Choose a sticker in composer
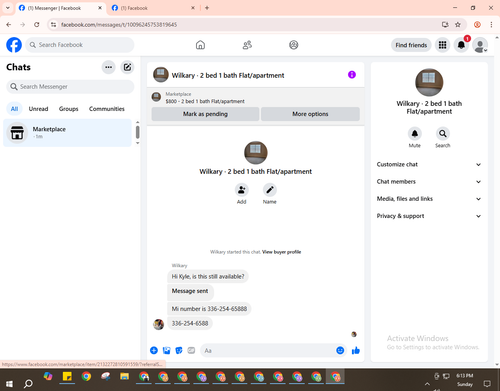Screen dimensions: 500x391 (179, 350)
